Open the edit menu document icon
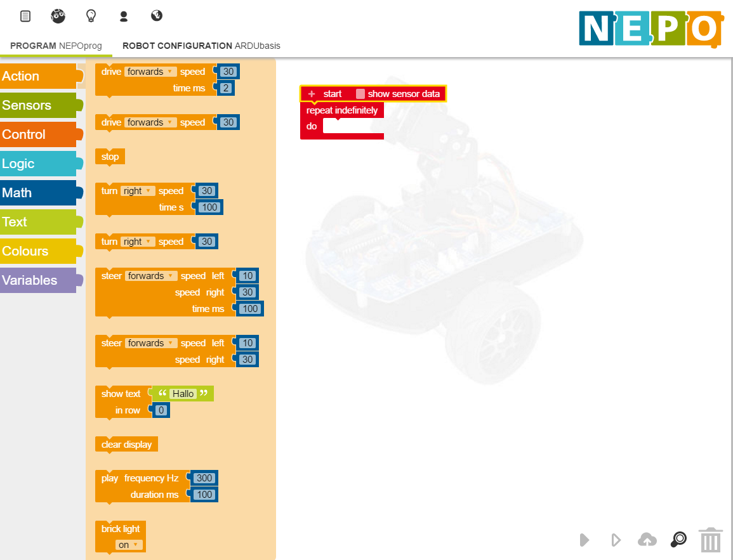733x560 pixels. click(25, 16)
